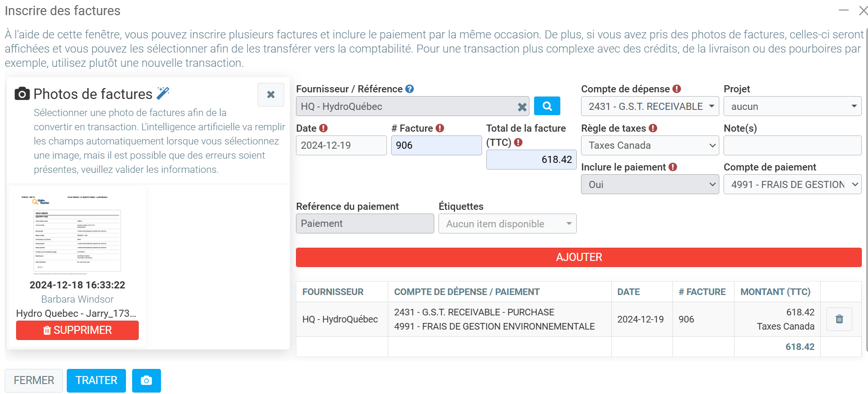This screenshot has height=394, width=868.
Task: Change the Inclure le paiement selection
Action: pyautogui.click(x=650, y=185)
